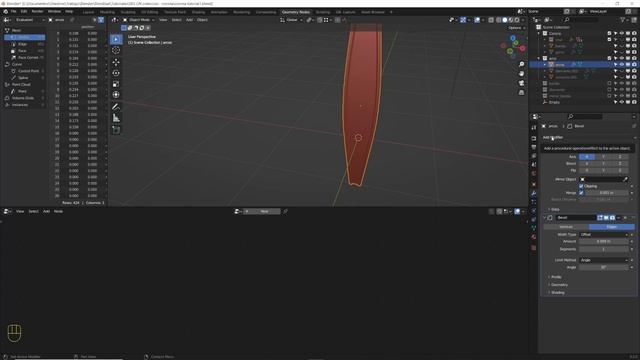Select the Scale tool in viewport toolbar
The height and width of the screenshot is (360, 640).
[x=116, y=84]
